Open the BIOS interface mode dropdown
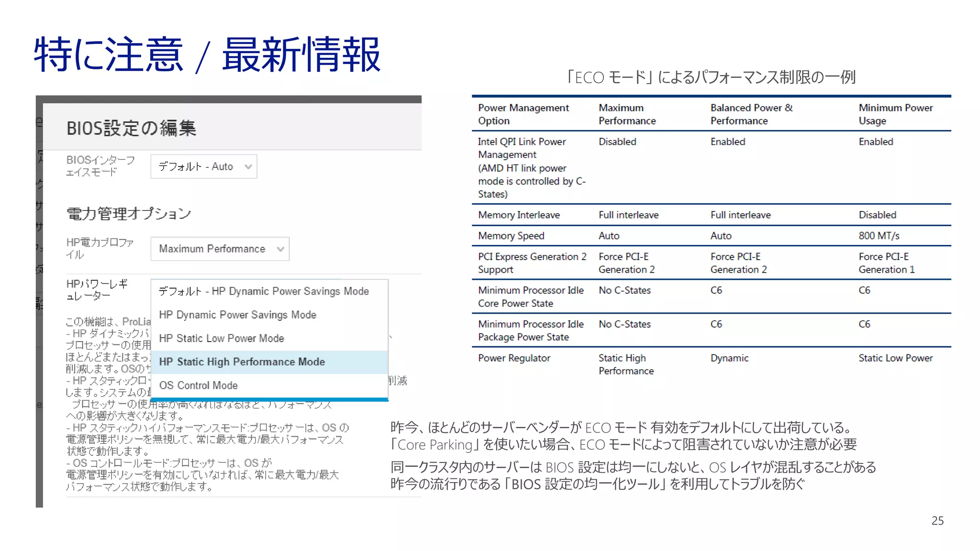 coord(203,166)
